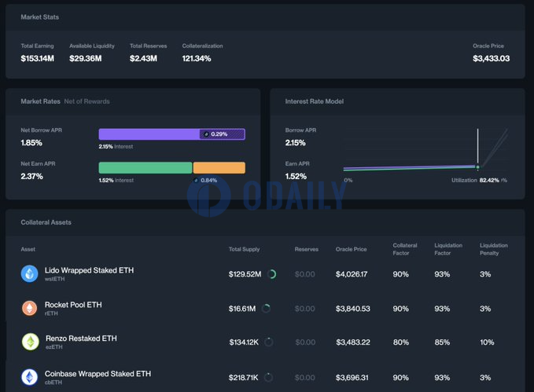Click the cbETH total supply $218.71K
The image size is (534, 392).
pos(244,378)
